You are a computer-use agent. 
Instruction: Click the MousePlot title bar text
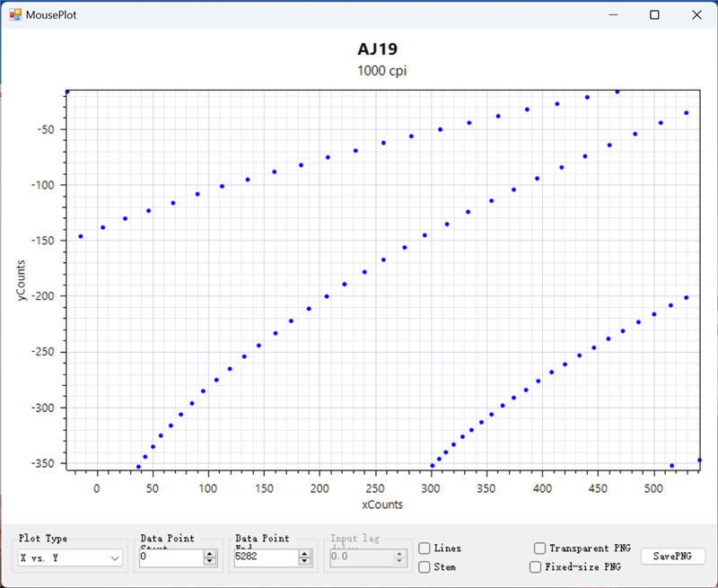(51, 15)
